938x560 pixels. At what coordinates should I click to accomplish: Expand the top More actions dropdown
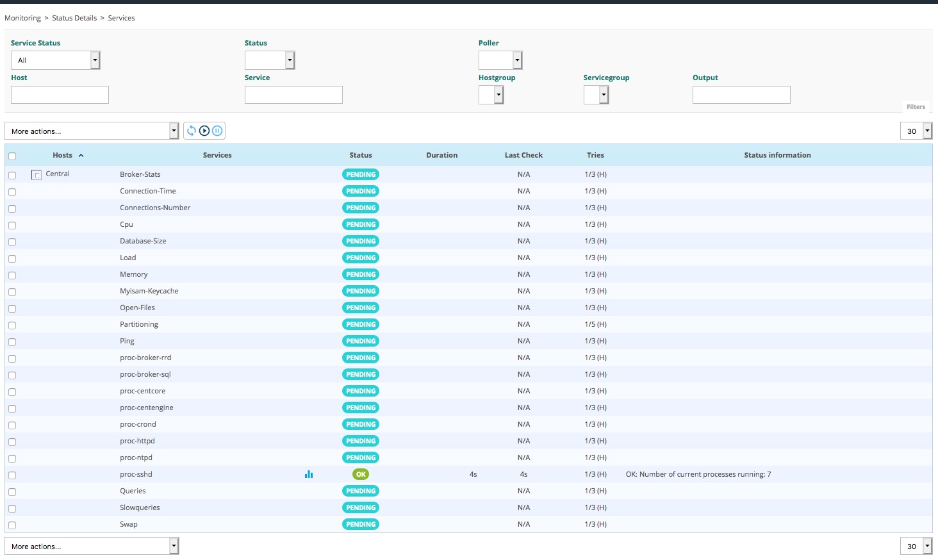click(92, 131)
